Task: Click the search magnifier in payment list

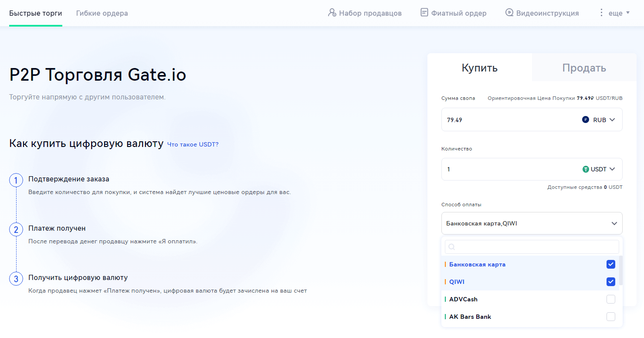Action: tap(452, 247)
